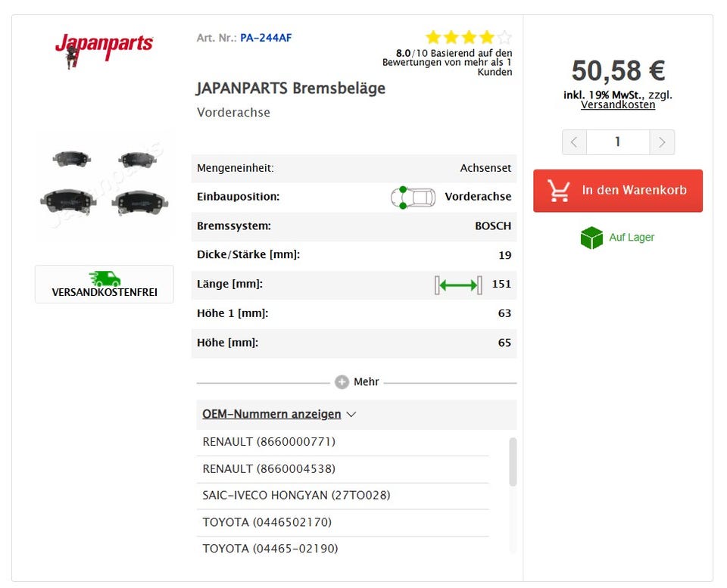Select TOYOTA (0446502170) OEM entry

point(267,522)
